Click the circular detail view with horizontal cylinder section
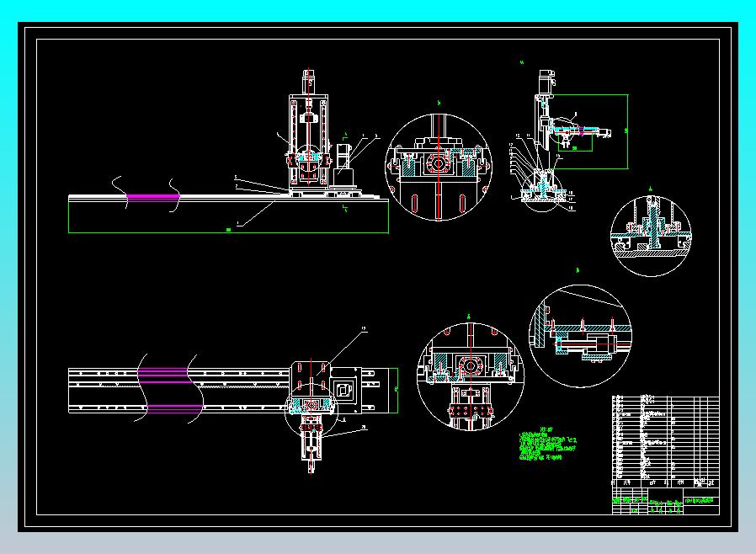 click(580, 336)
